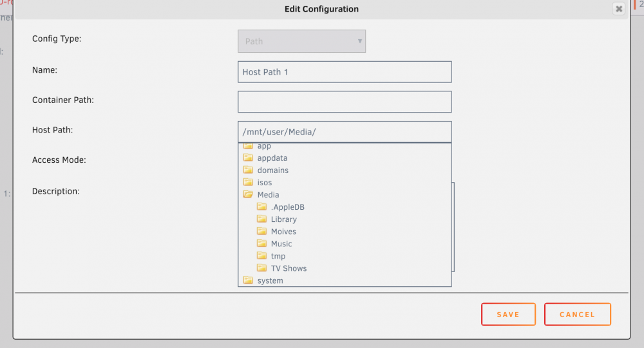
Task: Select the domains folder name
Action: (x=272, y=170)
